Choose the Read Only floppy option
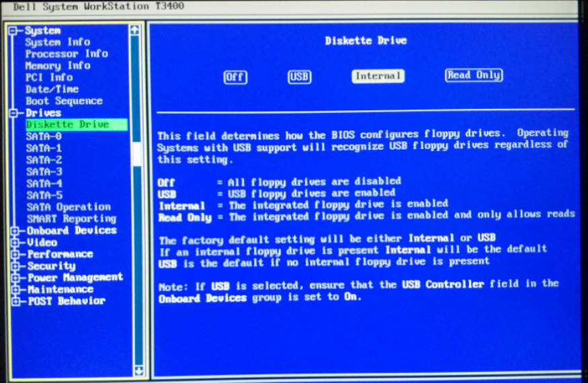The height and width of the screenshot is (383, 588). [x=473, y=75]
